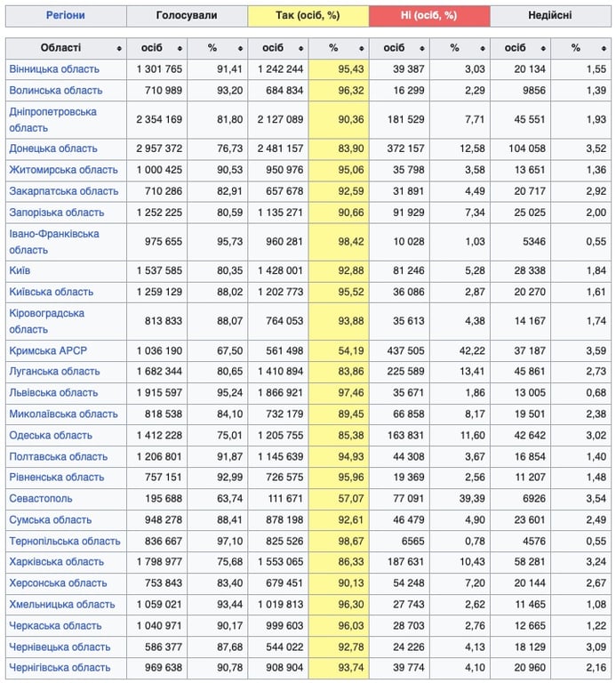
Task: Open Чернігівська область link
Action: click(60, 668)
